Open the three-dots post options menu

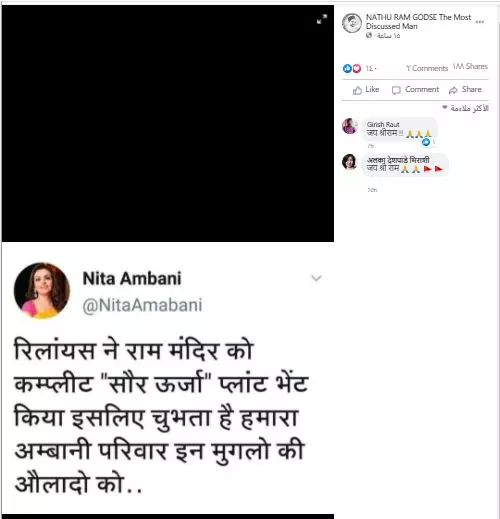(x=480, y=22)
